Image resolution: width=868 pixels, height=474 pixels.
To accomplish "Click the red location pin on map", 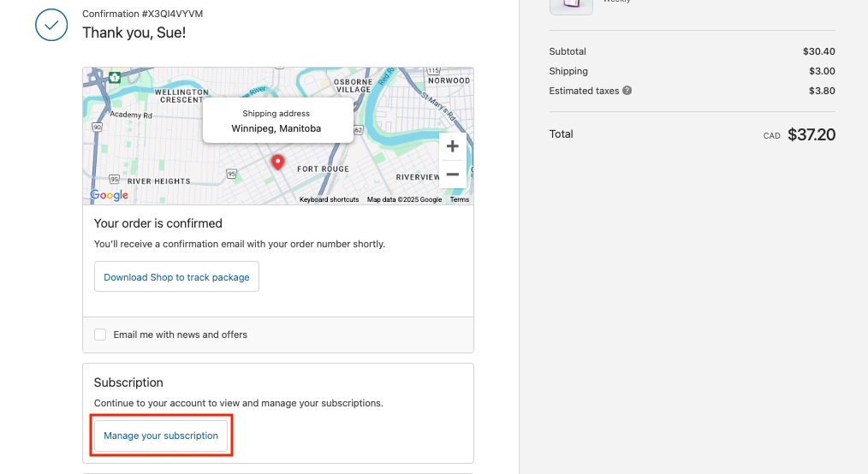I will click(x=278, y=162).
